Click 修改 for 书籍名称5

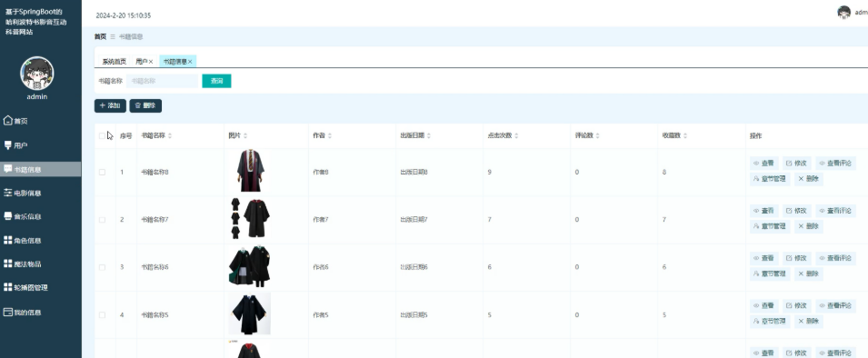click(x=796, y=305)
